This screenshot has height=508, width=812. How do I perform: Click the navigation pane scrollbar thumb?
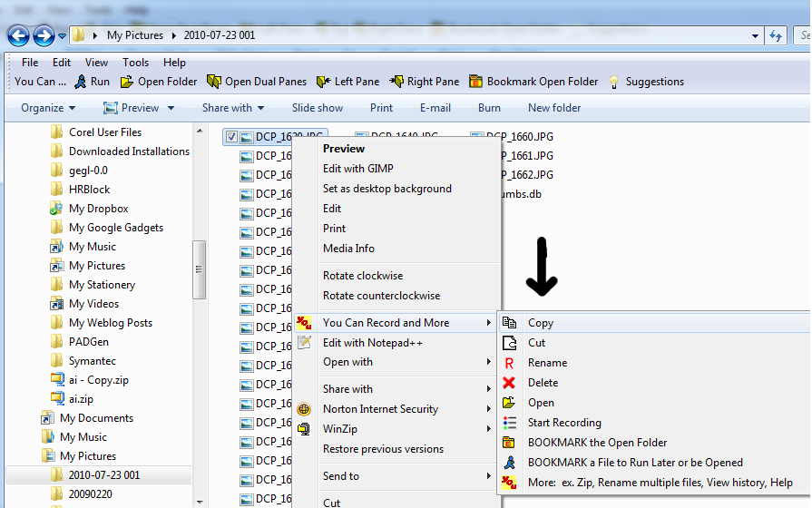(x=199, y=269)
